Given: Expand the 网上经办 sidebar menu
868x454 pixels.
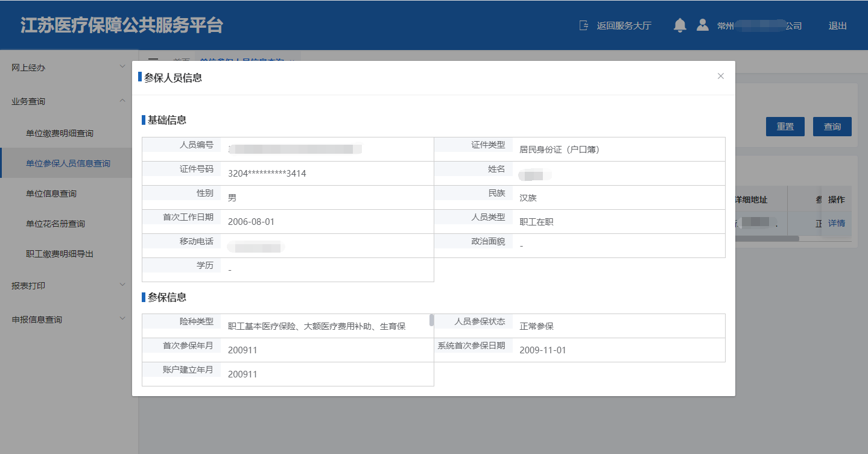Looking at the screenshot, I should tap(66, 68).
